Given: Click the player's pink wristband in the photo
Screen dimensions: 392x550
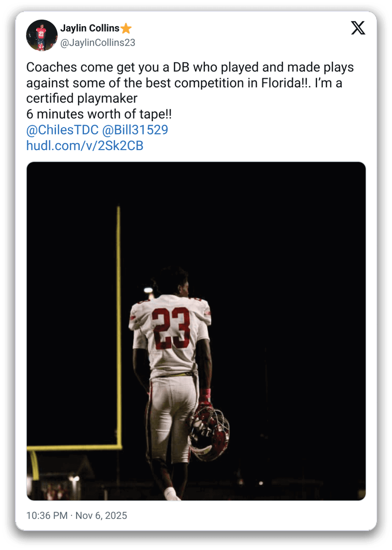Looking at the screenshot, I should coord(205,394).
